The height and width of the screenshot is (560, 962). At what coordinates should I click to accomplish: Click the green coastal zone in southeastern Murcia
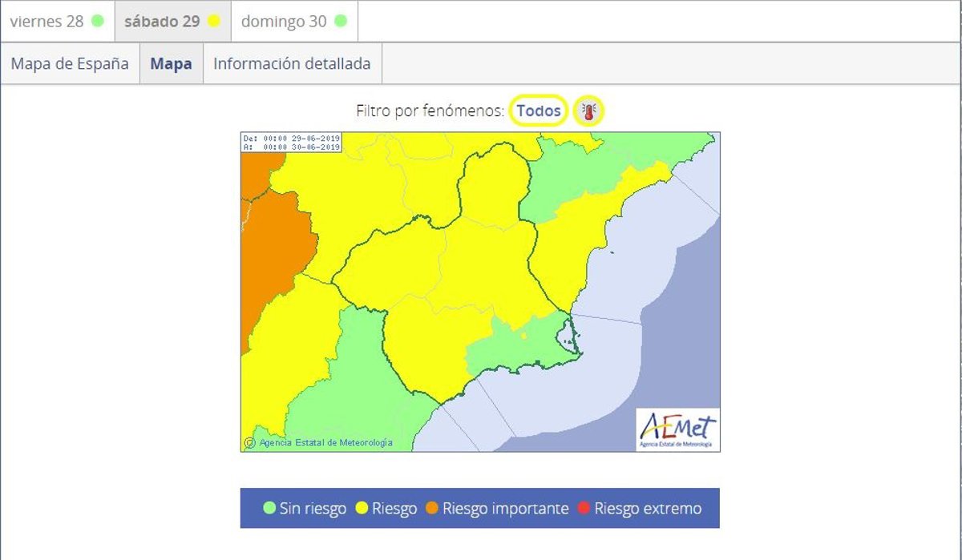tap(513, 353)
